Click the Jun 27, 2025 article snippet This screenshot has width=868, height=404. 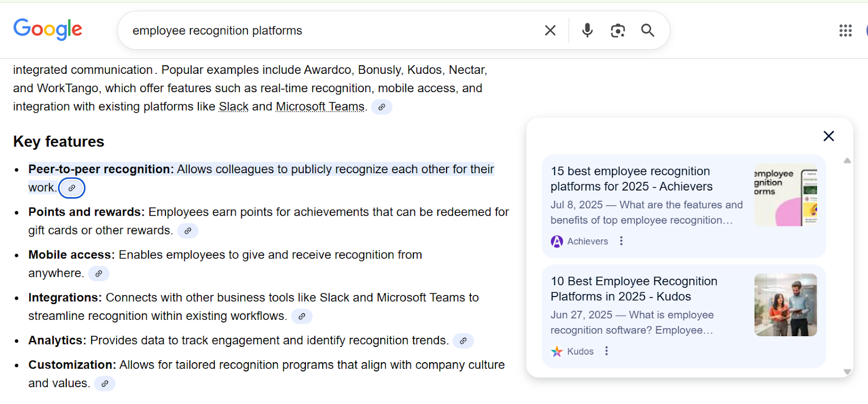tap(632, 323)
